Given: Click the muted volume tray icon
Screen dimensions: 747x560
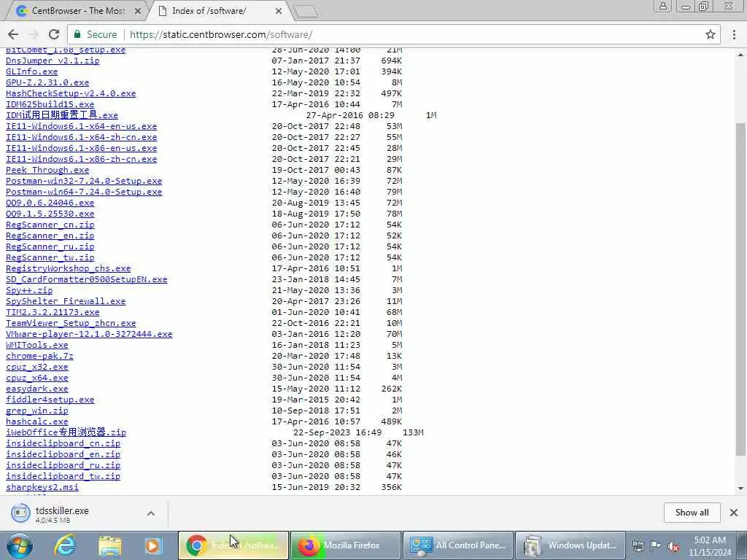Looking at the screenshot, I should coord(673,546).
